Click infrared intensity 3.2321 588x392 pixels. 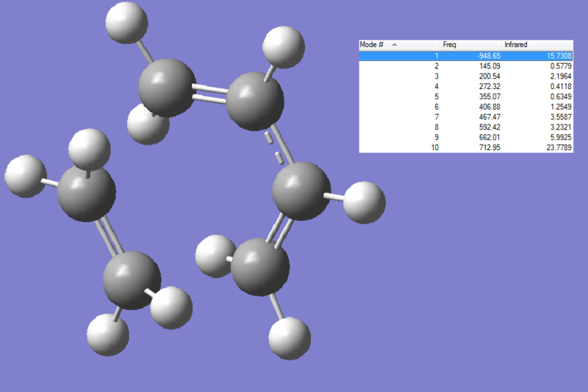click(561, 127)
